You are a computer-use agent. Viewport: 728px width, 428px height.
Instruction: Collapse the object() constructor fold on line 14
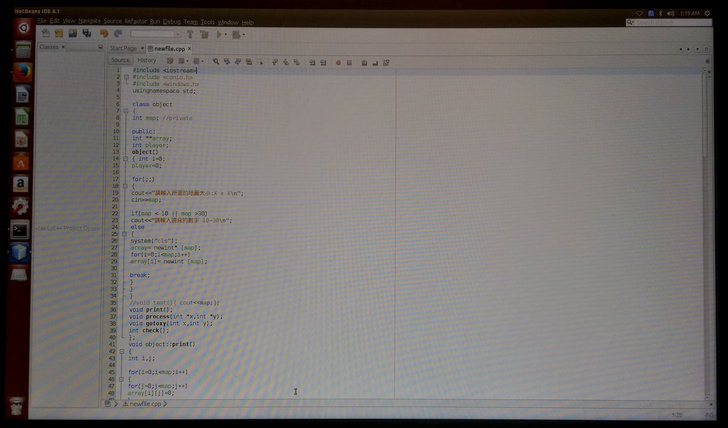click(125, 159)
